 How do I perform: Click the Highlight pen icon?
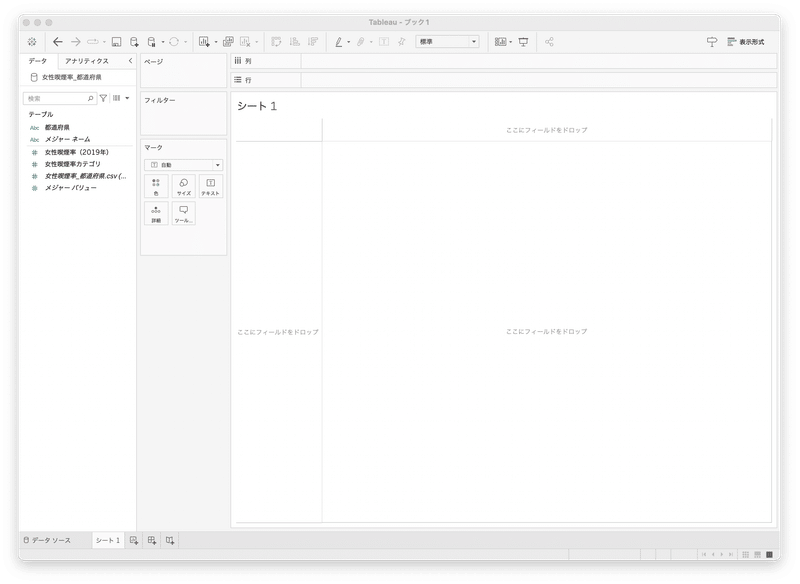(x=338, y=42)
